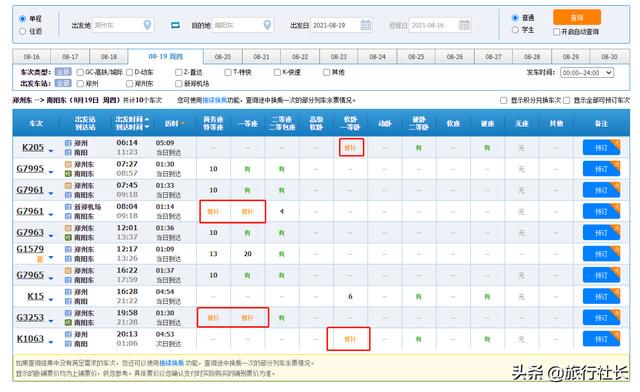Switch to the 08-16 date tab
Image resolution: width=640 pixels, height=392 pixels.
(x=31, y=57)
